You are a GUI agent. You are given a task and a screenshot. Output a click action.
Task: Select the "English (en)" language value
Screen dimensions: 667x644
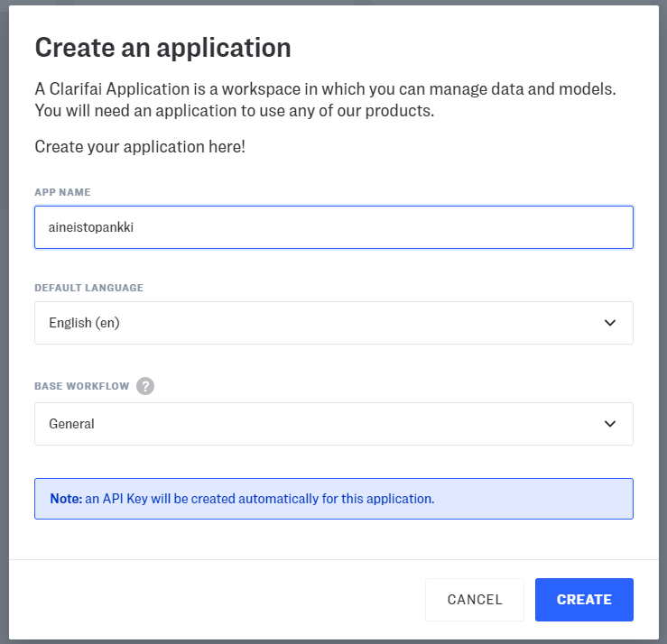84,323
